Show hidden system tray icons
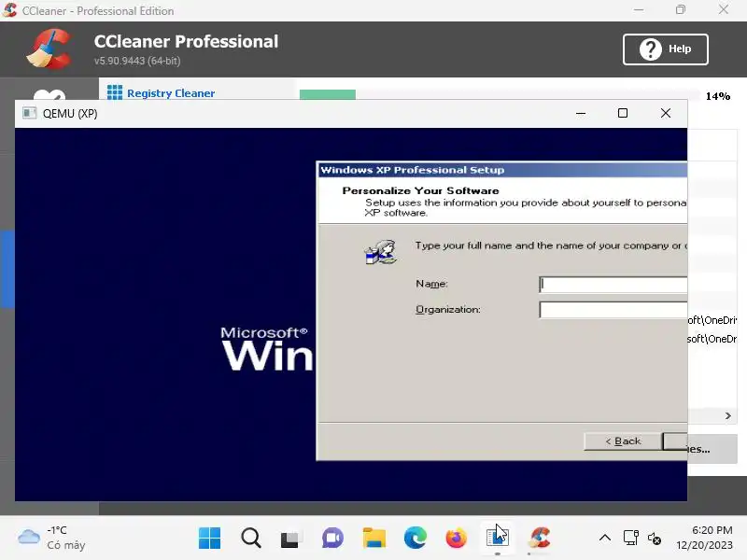This screenshot has height=560, width=747. click(x=604, y=539)
